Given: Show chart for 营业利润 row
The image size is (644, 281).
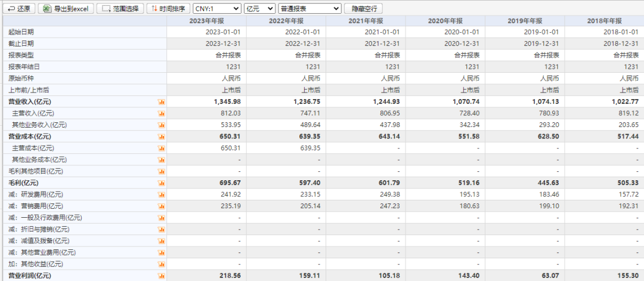Looking at the screenshot, I should point(161,276).
